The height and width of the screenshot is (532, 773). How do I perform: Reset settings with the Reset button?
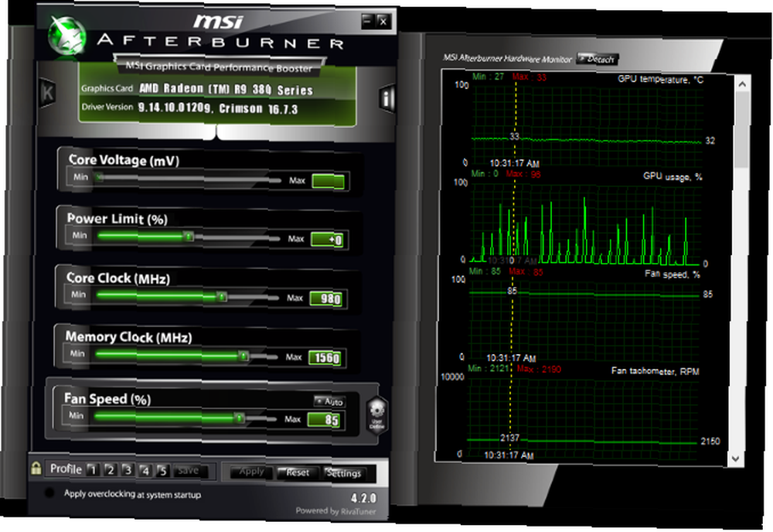(298, 472)
